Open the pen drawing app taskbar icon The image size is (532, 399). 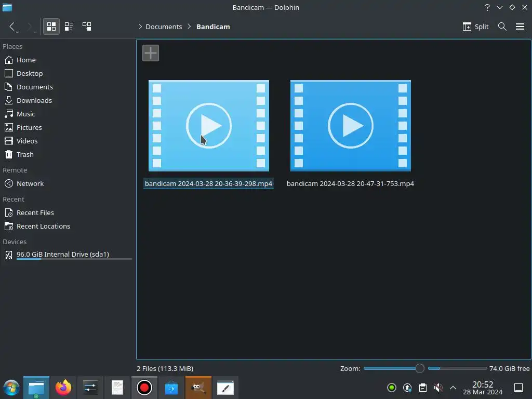pos(225,388)
